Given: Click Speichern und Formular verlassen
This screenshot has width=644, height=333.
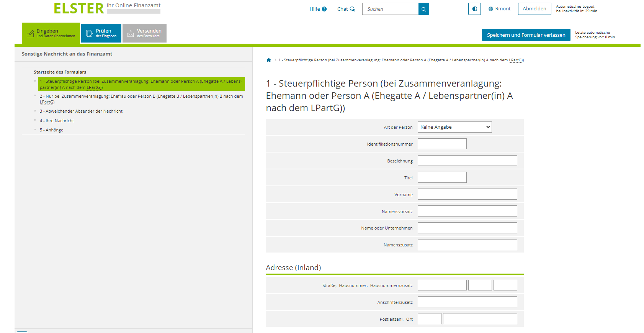Looking at the screenshot, I should (526, 35).
